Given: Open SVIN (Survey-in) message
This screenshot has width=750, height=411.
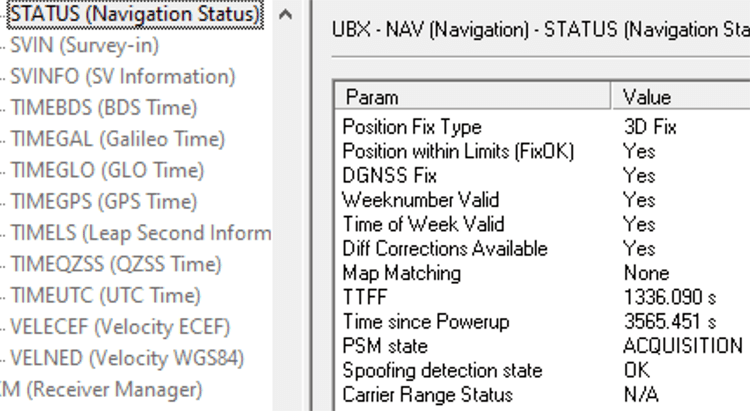Looking at the screenshot, I should pyautogui.click(x=84, y=46).
